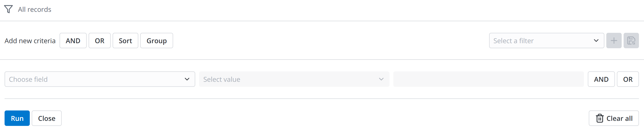Run the filter query

click(x=17, y=118)
